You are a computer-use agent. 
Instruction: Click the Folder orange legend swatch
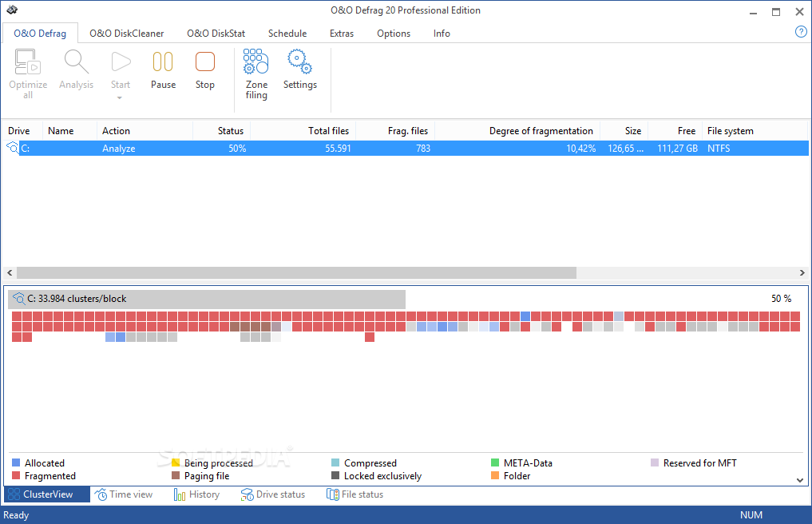tap(495, 475)
